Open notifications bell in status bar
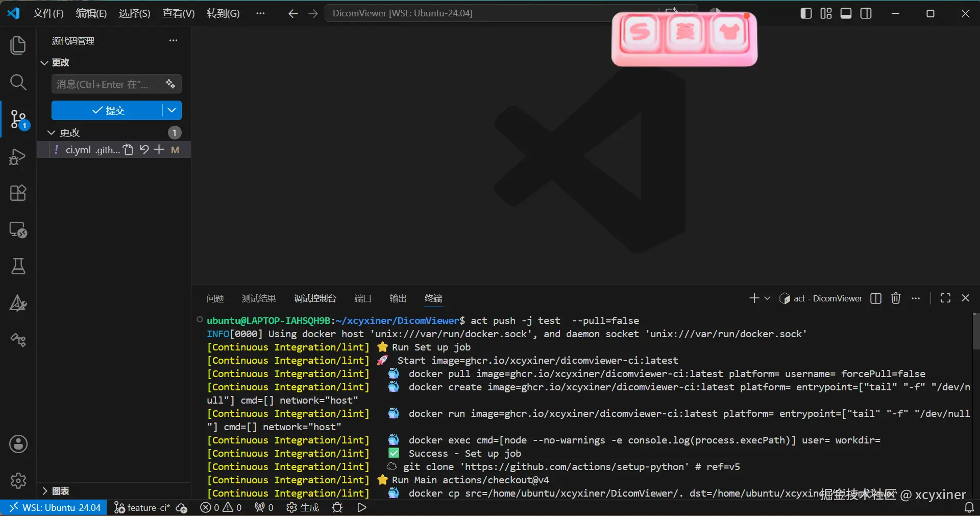980x516 pixels. [x=969, y=508]
